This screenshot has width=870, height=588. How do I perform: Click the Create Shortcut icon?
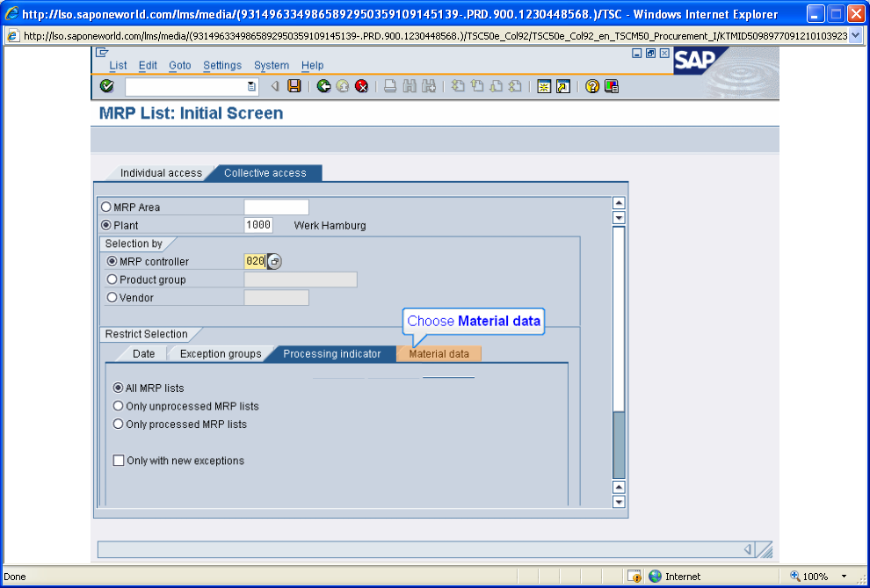[x=563, y=86]
